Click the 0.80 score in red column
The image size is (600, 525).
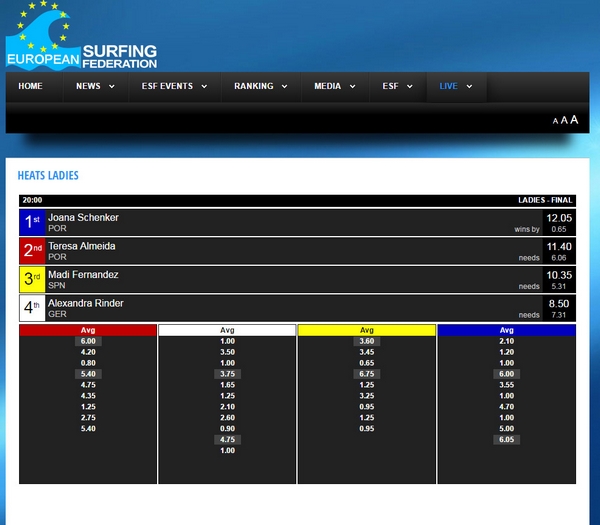[88, 363]
